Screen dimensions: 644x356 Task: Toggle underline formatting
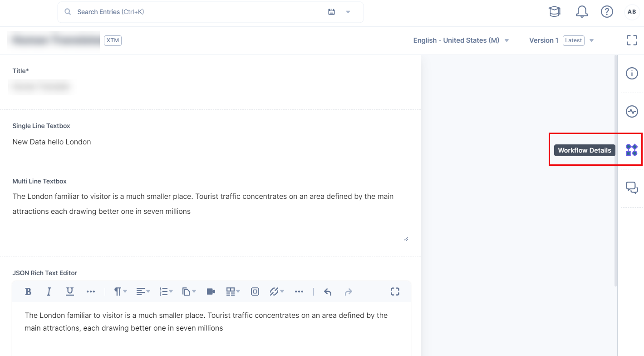coord(70,292)
